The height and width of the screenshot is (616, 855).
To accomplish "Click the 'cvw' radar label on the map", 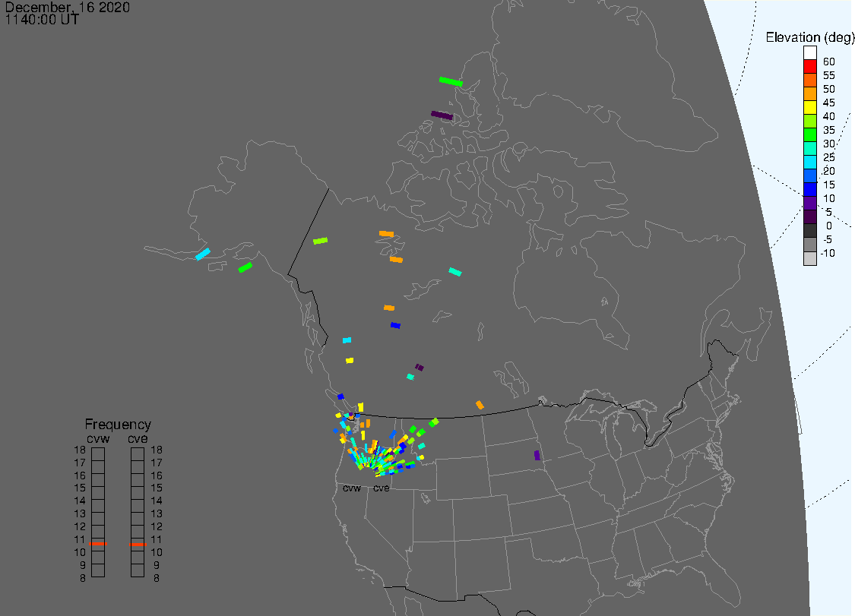I will point(352,488).
